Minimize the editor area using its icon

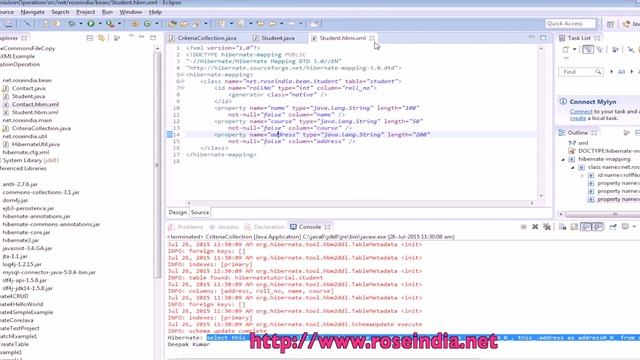[531, 37]
